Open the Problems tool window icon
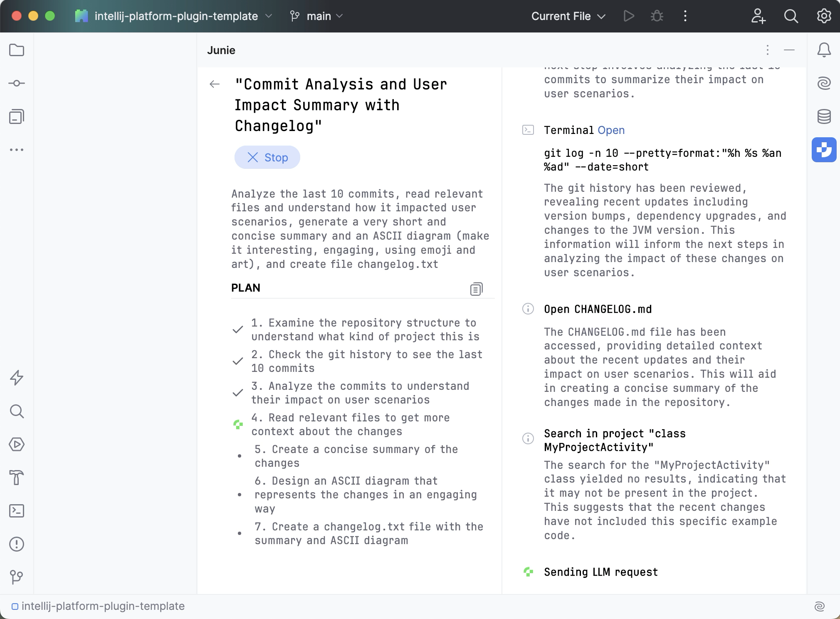Image resolution: width=840 pixels, height=619 pixels. [x=17, y=544]
